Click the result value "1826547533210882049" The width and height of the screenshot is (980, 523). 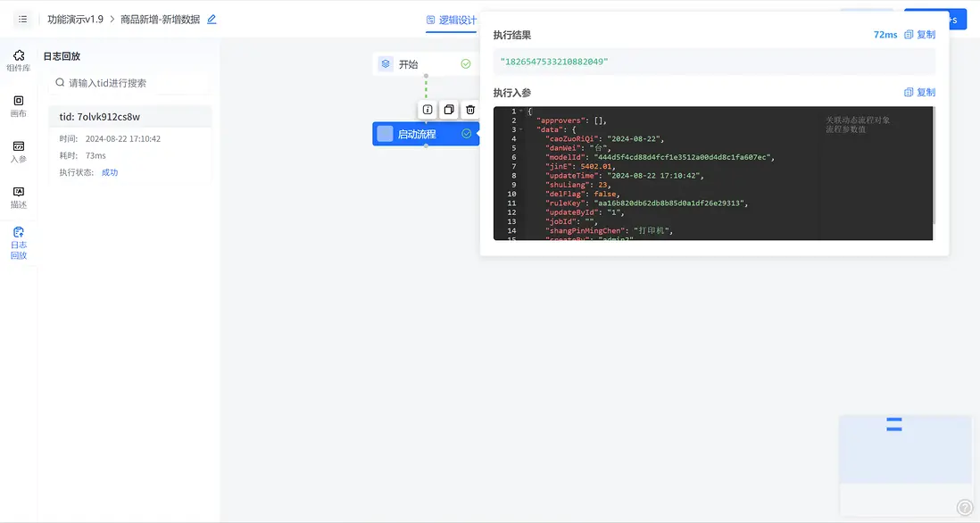point(553,62)
